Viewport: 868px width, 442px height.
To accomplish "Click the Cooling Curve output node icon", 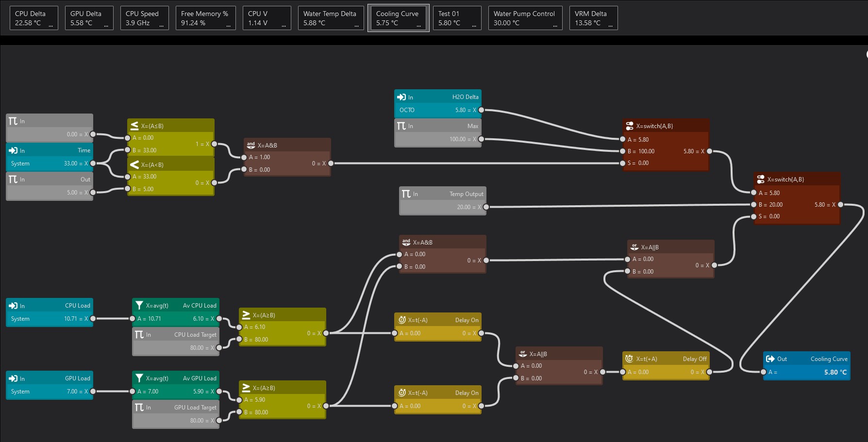I will [770, 359].
